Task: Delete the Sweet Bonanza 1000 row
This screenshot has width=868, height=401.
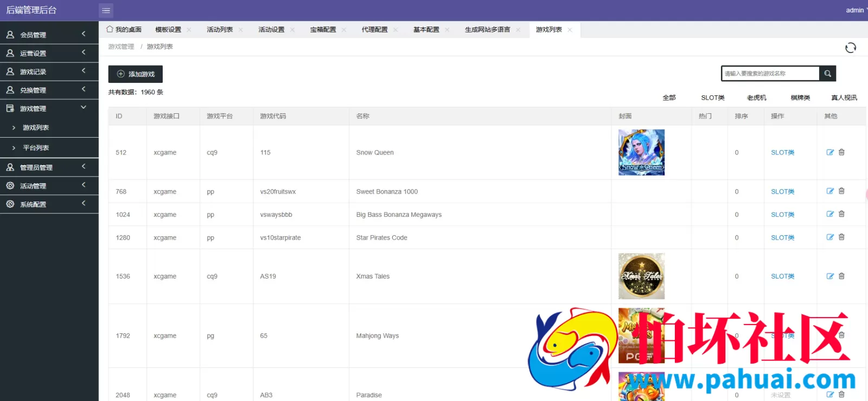Action: pyautogui.click(x=841, y=191)
